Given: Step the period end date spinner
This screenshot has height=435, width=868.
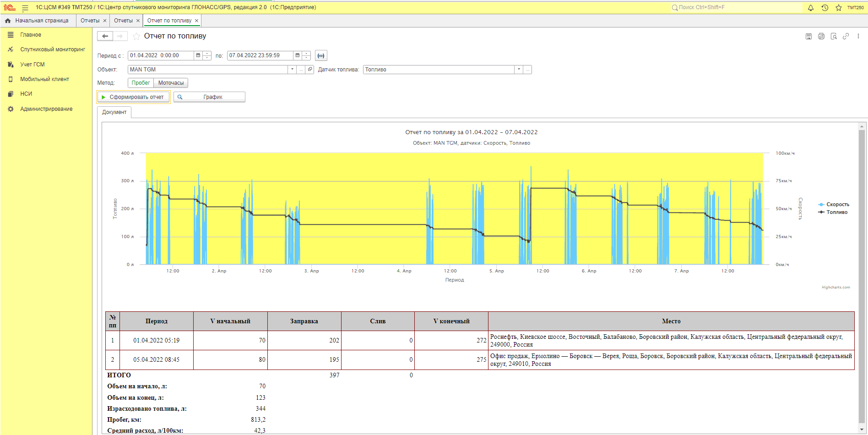Looking at the screenshot, I should click(306, 55).
